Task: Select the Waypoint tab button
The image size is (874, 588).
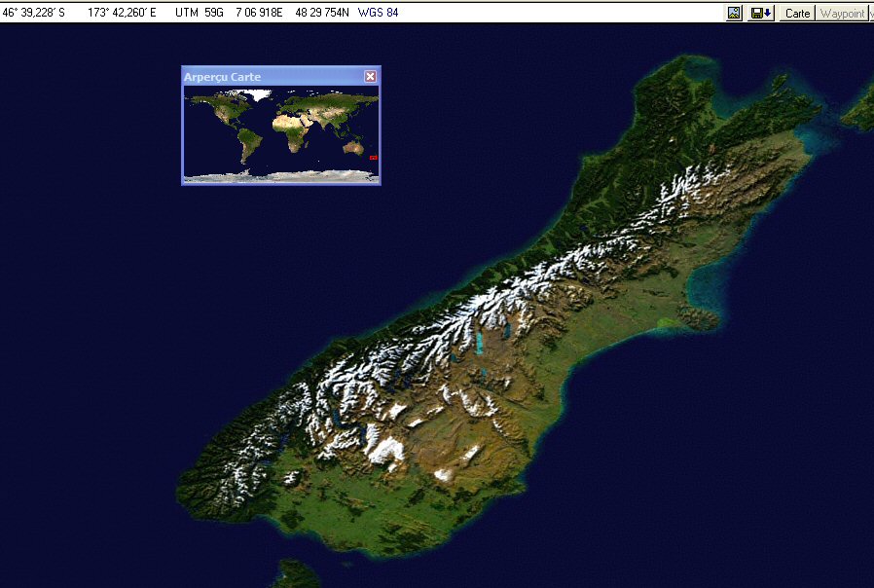Action: tap(842, 13)
